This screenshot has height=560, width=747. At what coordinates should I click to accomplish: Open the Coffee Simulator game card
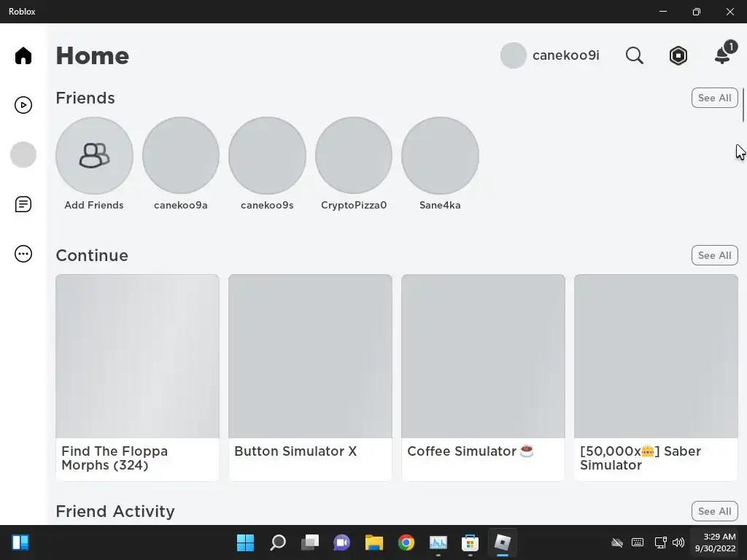(483, 378)
